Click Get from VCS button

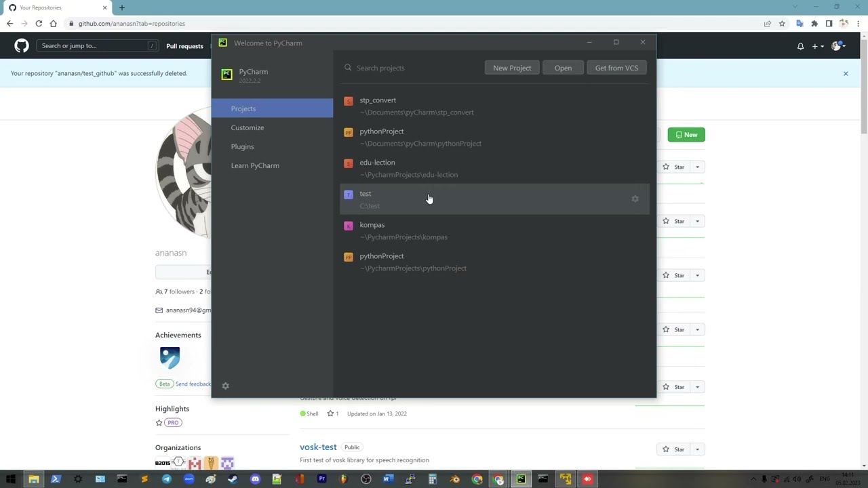coord(616,68)
